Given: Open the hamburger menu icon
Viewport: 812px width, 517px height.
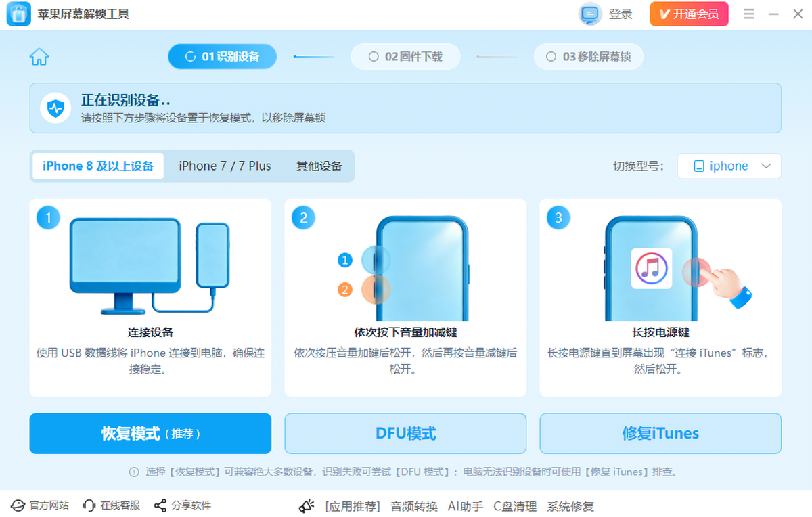Looking at the screenshot, I should (749, 14).
